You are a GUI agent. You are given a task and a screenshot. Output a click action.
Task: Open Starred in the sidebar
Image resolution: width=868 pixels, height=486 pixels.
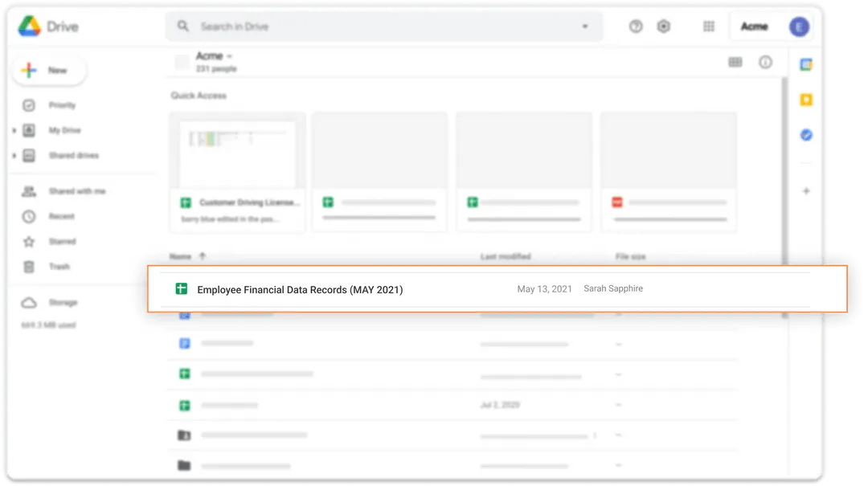61,241
